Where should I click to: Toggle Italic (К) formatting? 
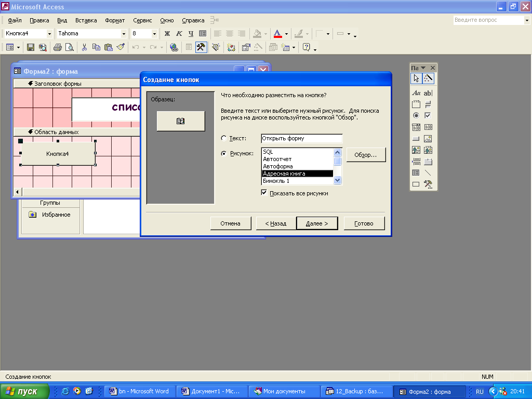click(179, 34)
